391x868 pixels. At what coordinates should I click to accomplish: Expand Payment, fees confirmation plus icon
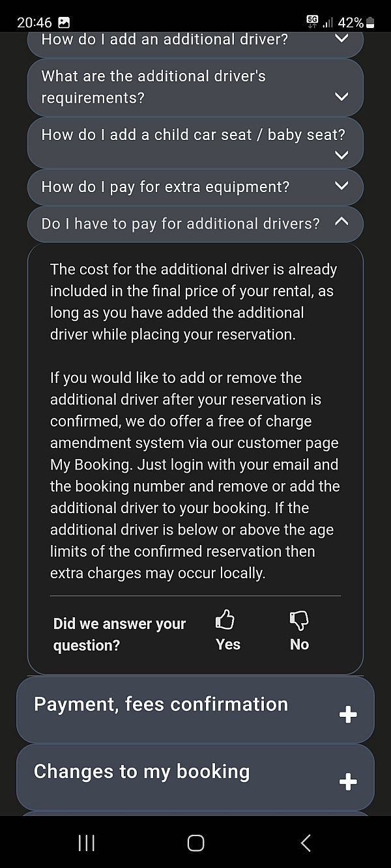348,715
